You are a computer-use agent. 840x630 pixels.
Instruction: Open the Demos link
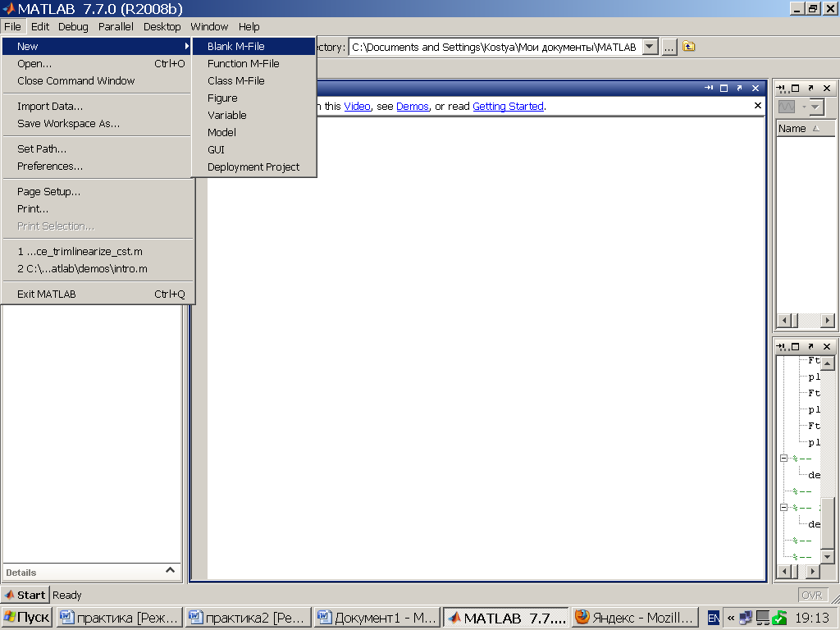413,106
